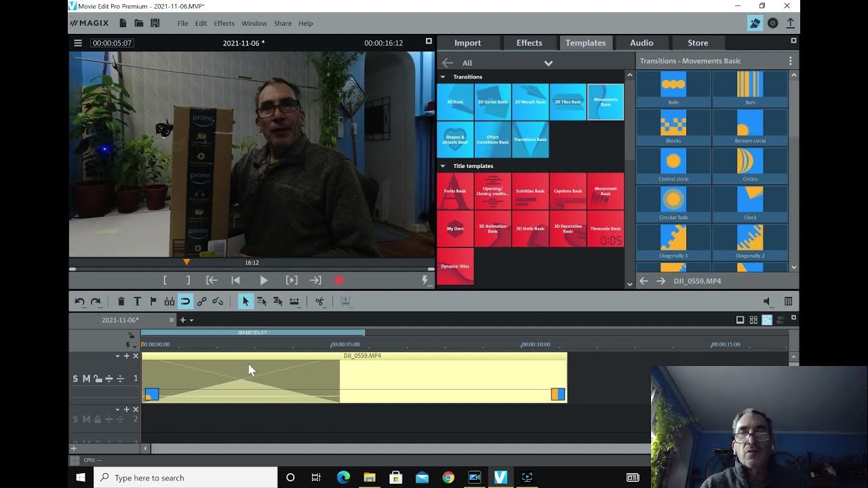Image resolution: width=868 pixels, height=488 pixels.
Task: Collapse the Transitions section
Action: [x=443, y=77]
